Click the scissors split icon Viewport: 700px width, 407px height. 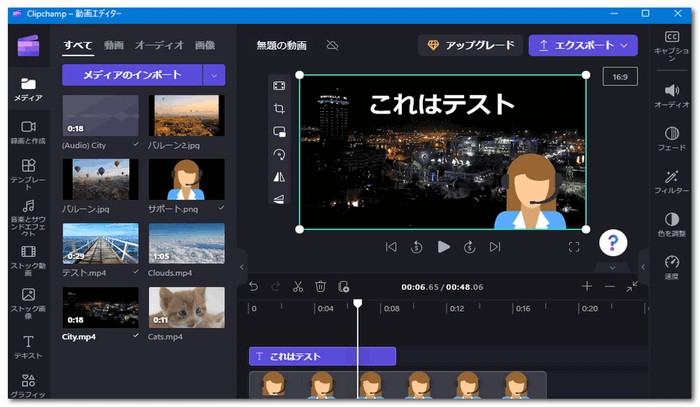[297, 286]
